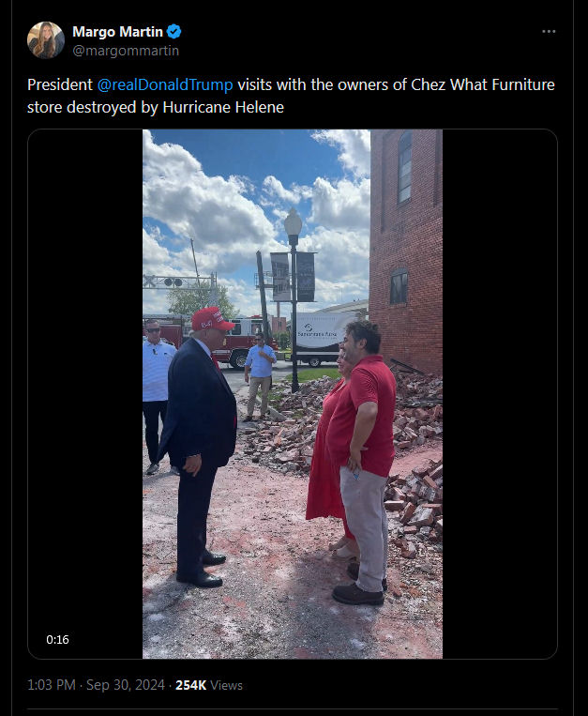Click the man in the red polo shirt

click(363, 461)
